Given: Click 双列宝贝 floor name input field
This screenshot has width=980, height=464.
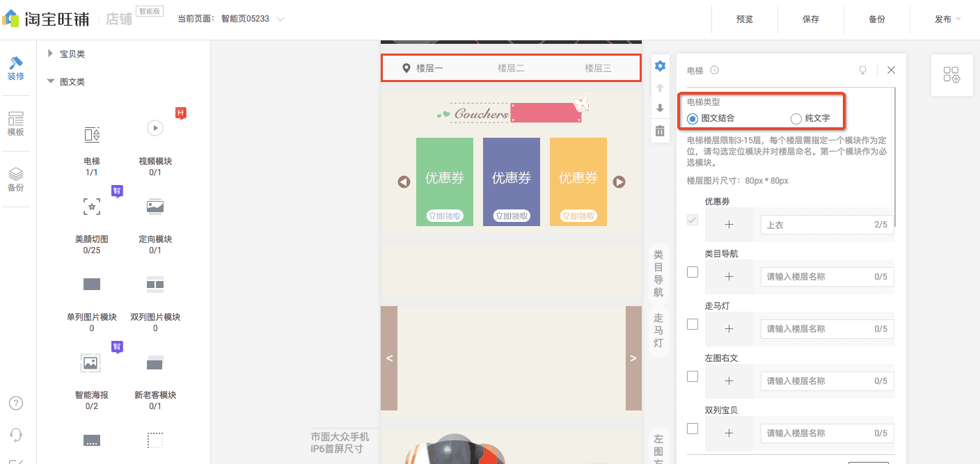Looking at the screenshot, I should [x=827, y=433].
